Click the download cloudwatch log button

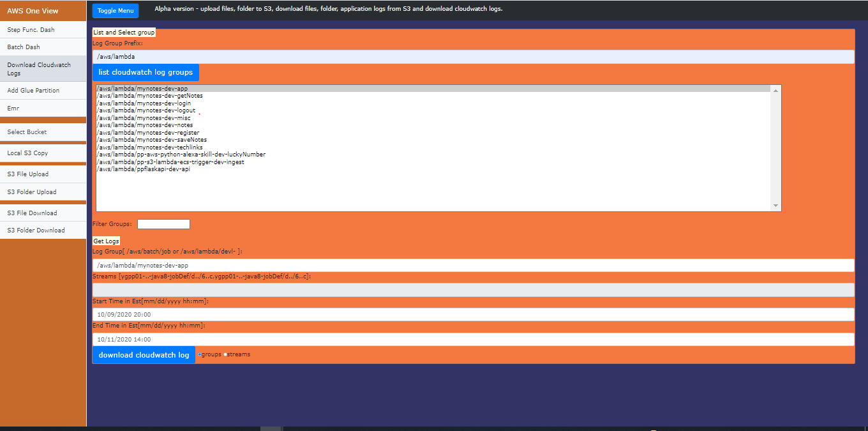pyautogui.click(x=144, y=354)
